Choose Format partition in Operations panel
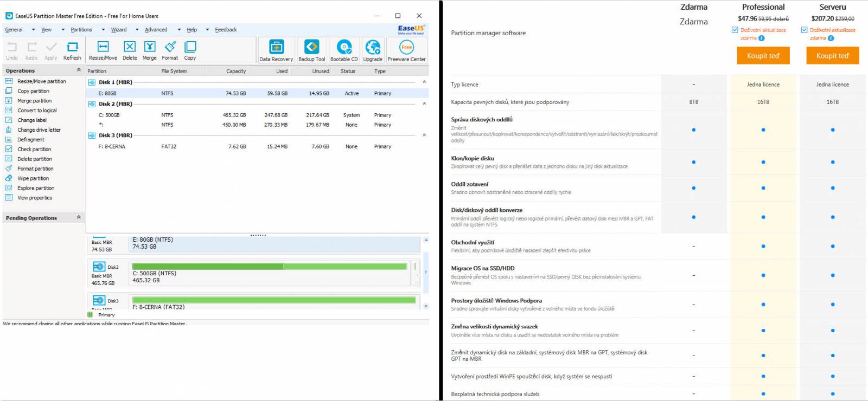The width and height of the screenshot is (868, 401). coord(30,169)
